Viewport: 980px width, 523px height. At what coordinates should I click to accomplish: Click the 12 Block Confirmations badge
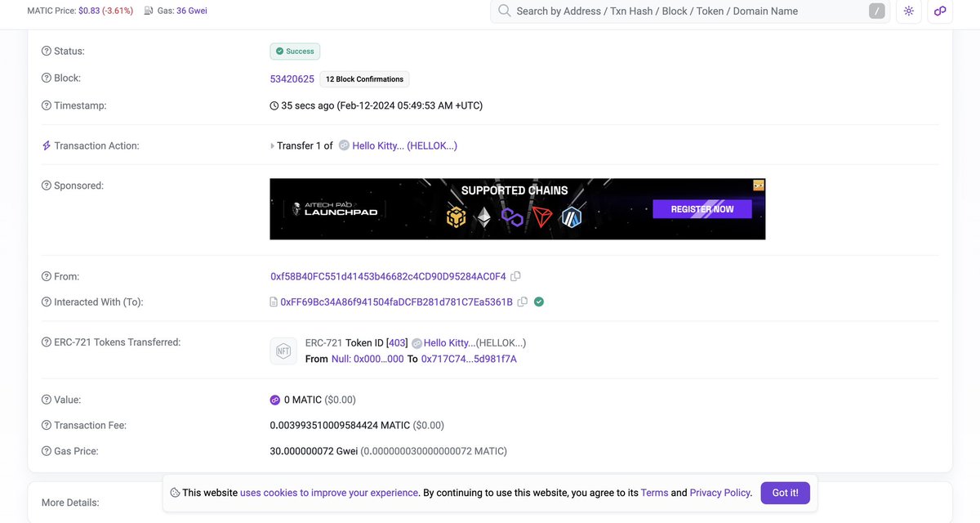pyautogui.click(x=364, y=79)
